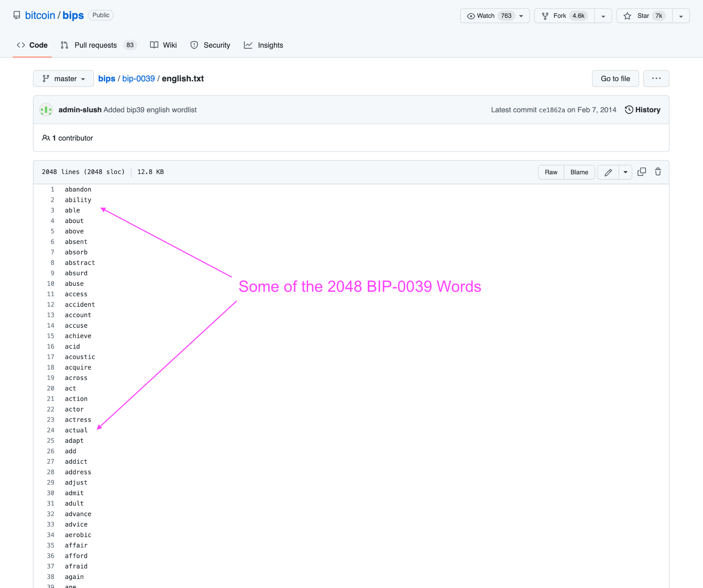Click the Raw button

point(551,172)
